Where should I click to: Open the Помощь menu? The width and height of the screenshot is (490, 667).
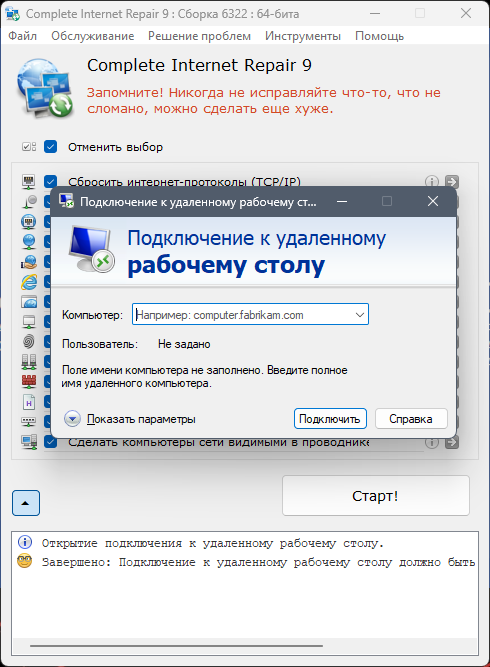pos(379,36)
